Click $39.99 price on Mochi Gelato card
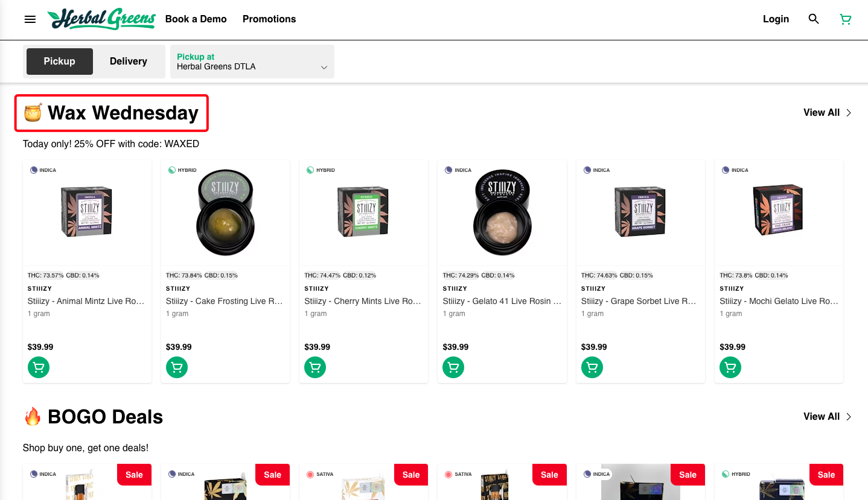 click(x=732, y=347)
